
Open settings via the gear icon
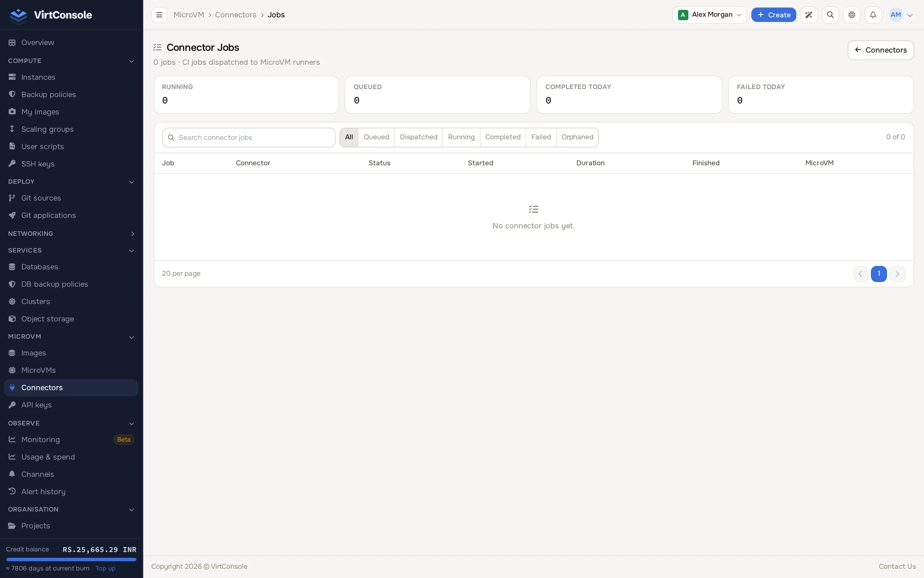(x=852, y=15)
